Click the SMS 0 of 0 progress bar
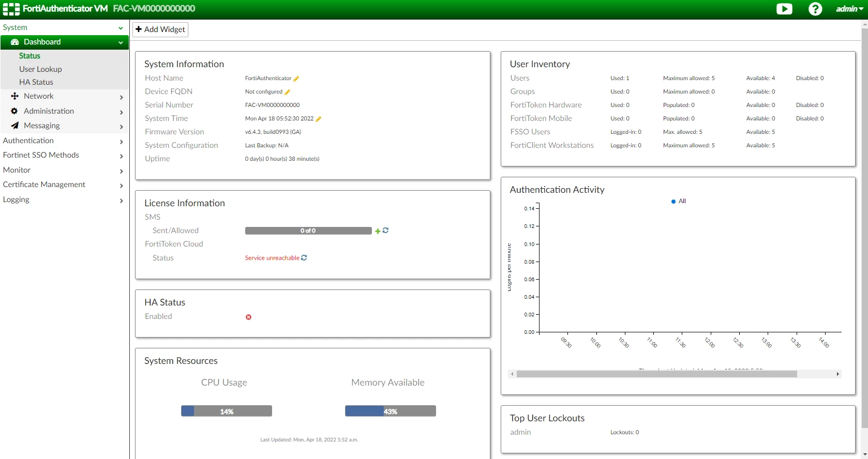 308,231
